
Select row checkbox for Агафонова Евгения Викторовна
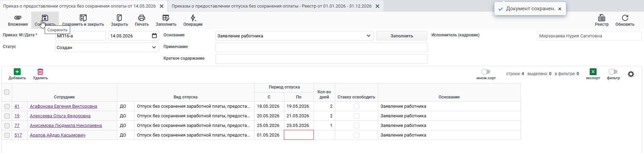[x=7, y=106]
